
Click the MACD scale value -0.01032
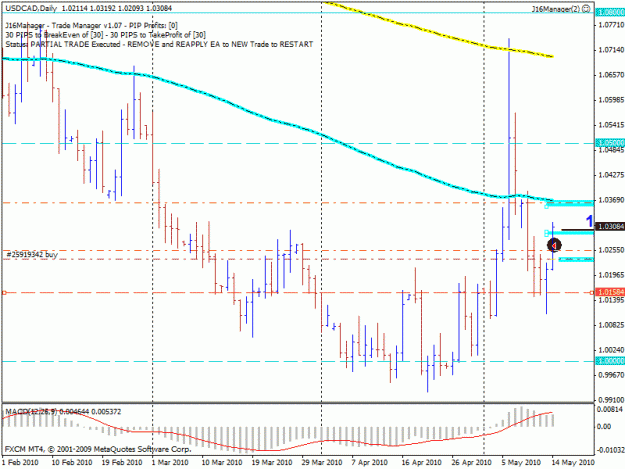pos(610,450)
